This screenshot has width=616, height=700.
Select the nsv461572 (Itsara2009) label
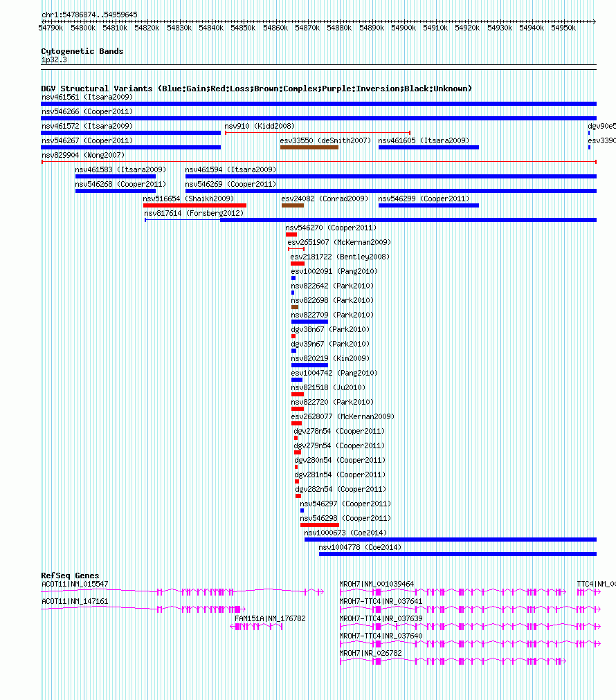[x=87, y=126]
